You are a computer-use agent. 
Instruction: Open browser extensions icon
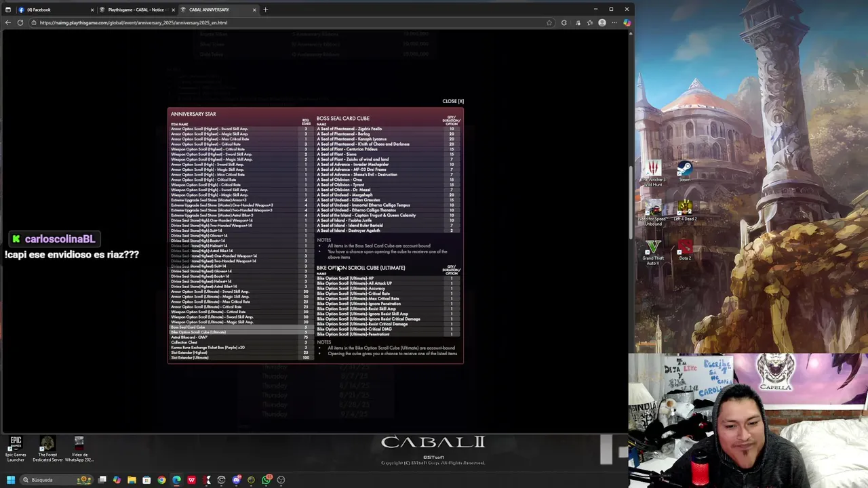click(x=564, y=22)
